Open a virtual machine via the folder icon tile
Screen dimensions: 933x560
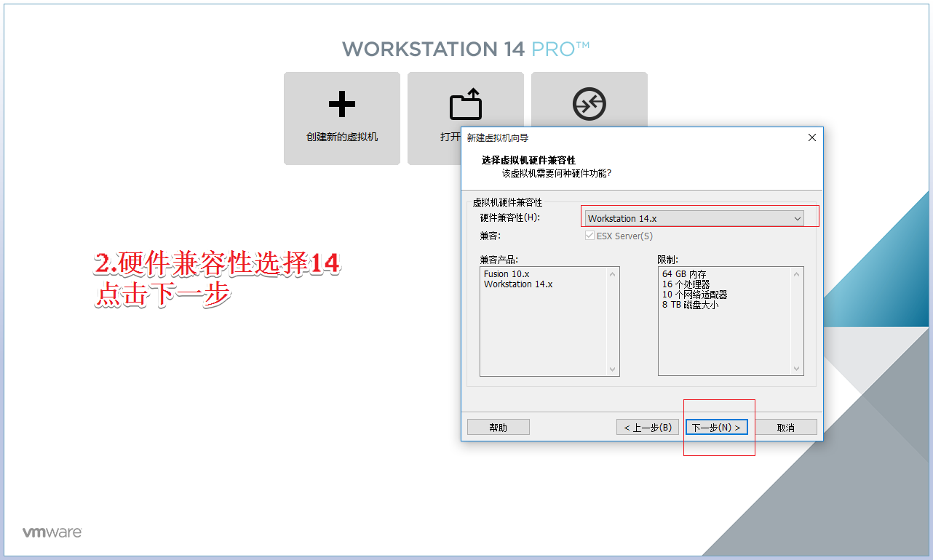466,105
